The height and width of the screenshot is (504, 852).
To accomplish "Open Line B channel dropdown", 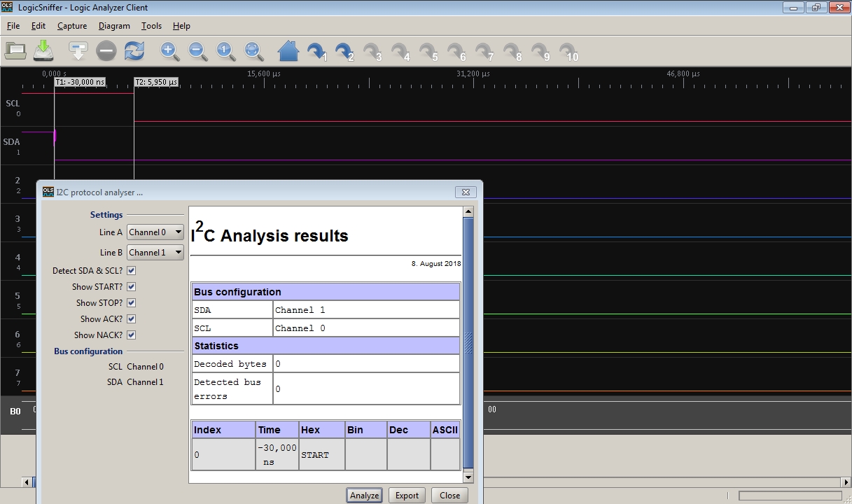I will click(x=155, y=252).
